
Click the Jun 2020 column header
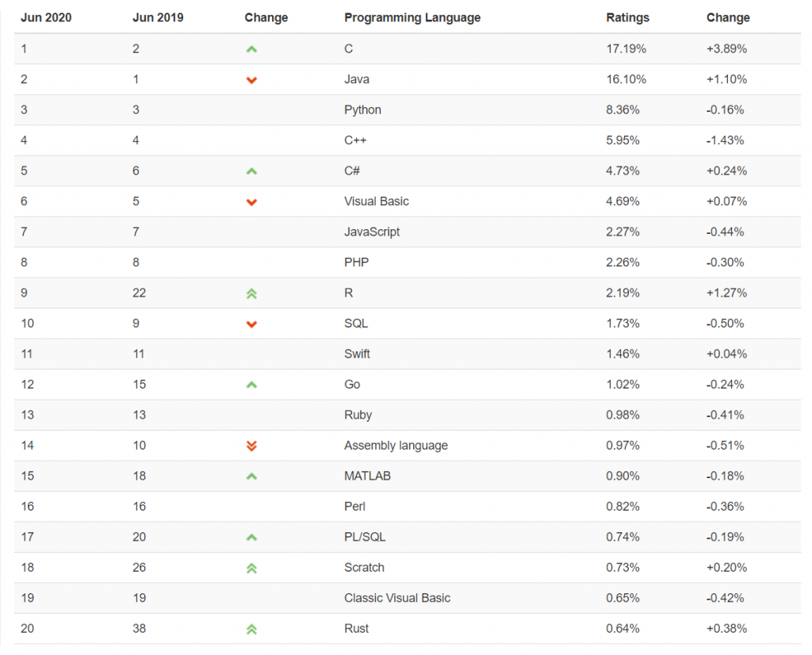[46, 17]
